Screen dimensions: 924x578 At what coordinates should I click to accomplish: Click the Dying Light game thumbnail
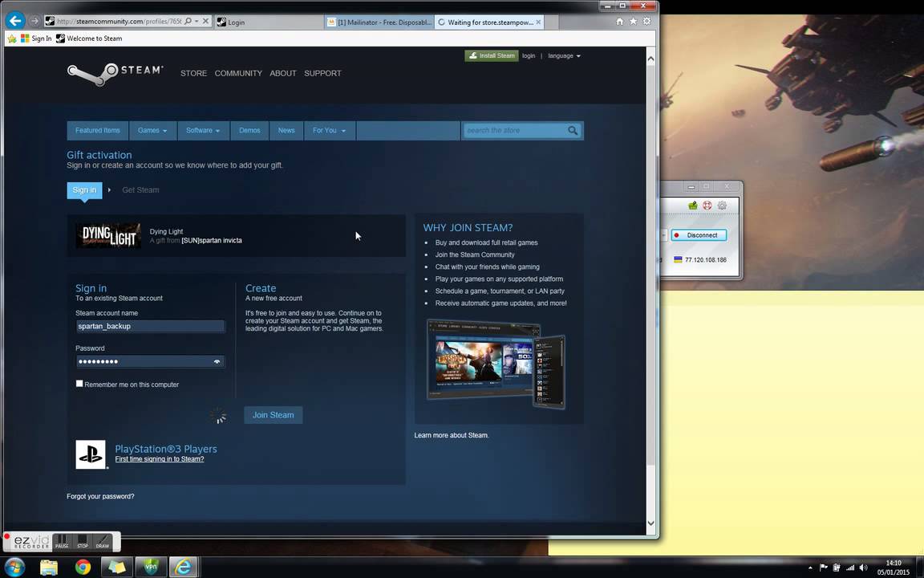tap(108, 235)
